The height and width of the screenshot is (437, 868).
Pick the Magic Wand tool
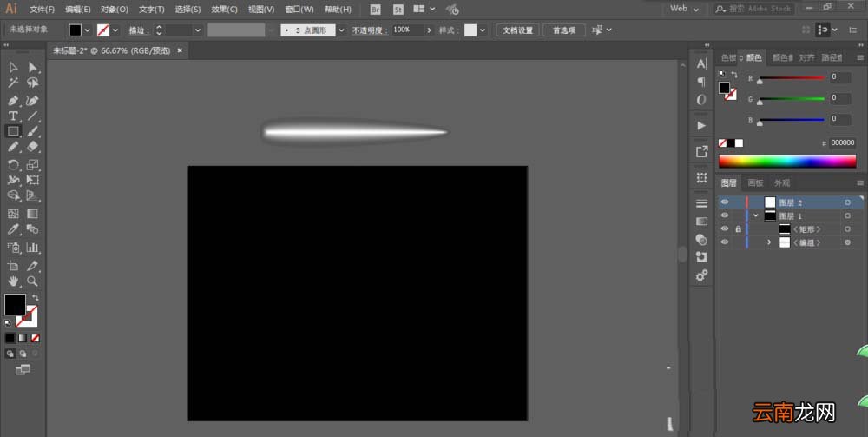click(x=13, y=83)
